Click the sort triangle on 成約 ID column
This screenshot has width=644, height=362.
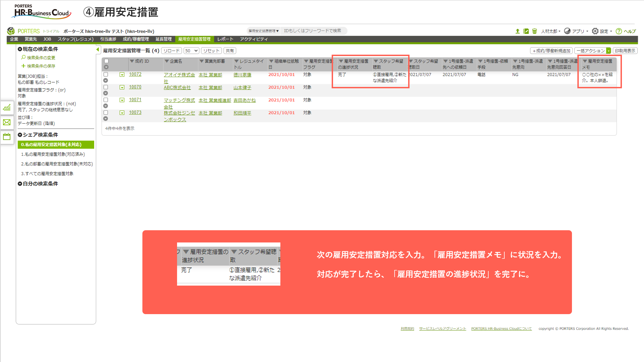[132, 61]
